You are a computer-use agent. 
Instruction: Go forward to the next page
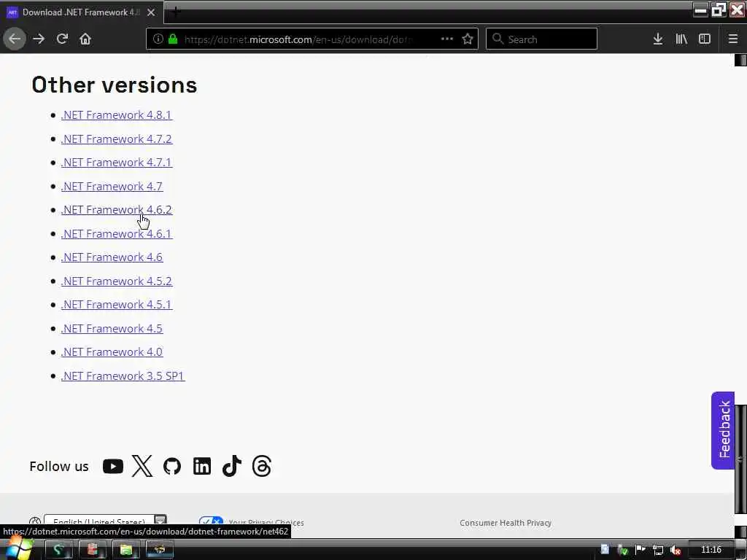(x=39, y=39)
